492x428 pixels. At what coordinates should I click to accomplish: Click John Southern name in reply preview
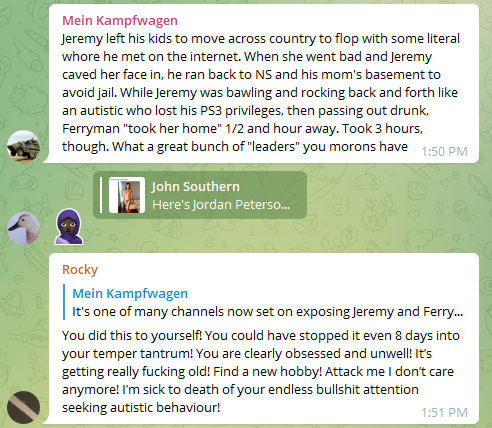click(196, 187)
